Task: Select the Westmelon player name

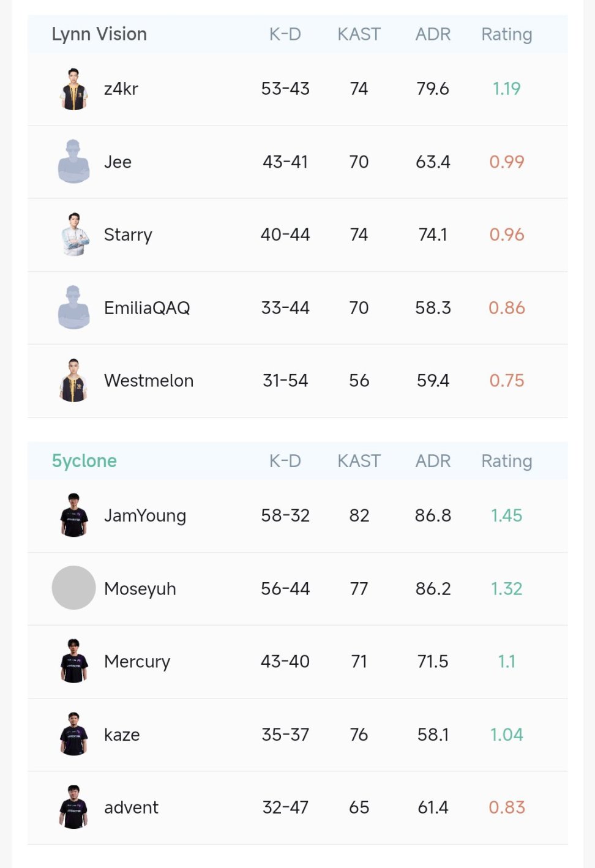Action: (x=149, y=381)
